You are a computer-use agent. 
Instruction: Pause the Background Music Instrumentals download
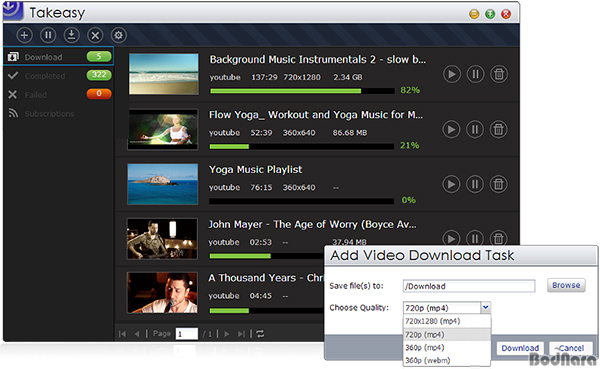point(475,74)
